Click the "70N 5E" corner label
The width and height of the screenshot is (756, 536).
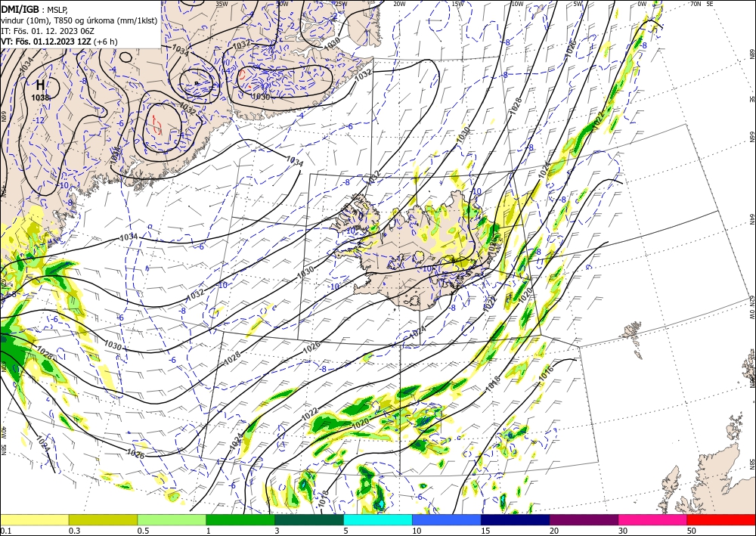(x=702, y=4)
